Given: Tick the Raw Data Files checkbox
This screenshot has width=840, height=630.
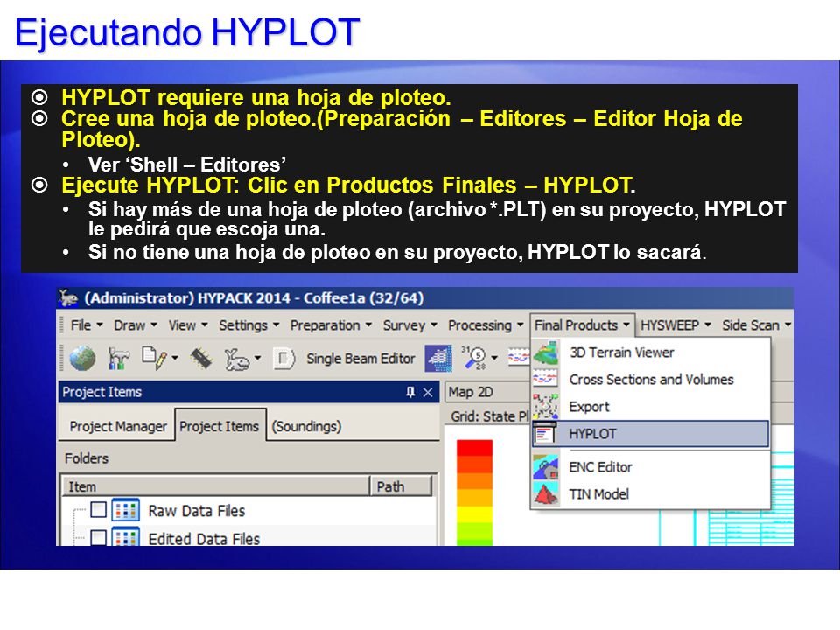Looking at the screenshot, I should point(98,509).
